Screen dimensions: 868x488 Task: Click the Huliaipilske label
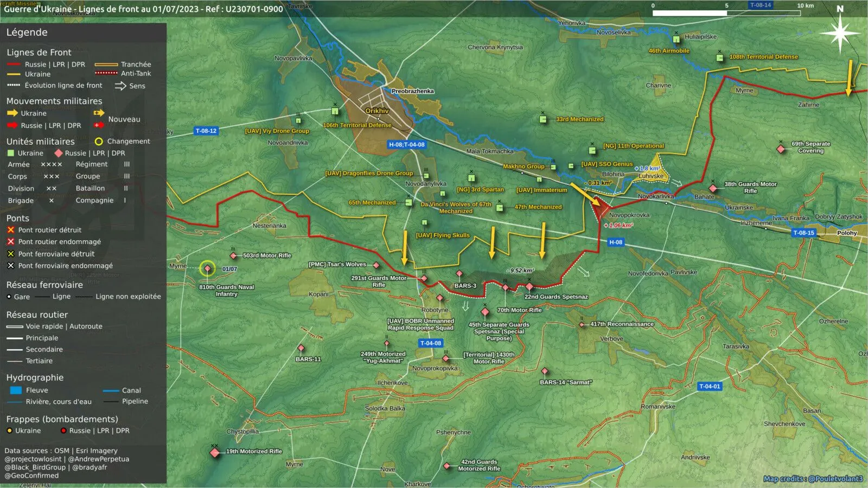[700, 37]
